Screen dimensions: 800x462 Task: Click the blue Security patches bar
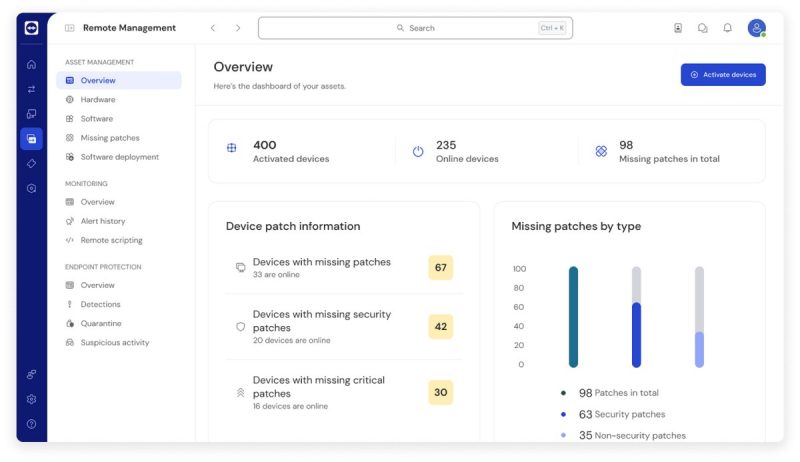[x=636, y=335]
